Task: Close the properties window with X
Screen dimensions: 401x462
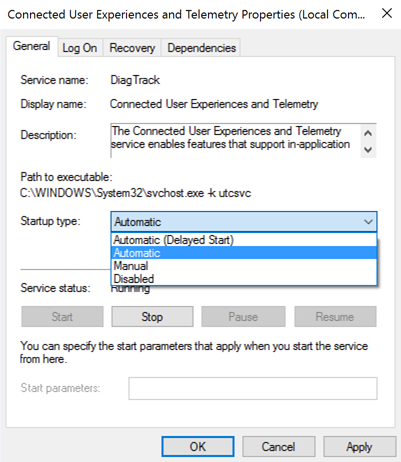Action: point(387,14)
